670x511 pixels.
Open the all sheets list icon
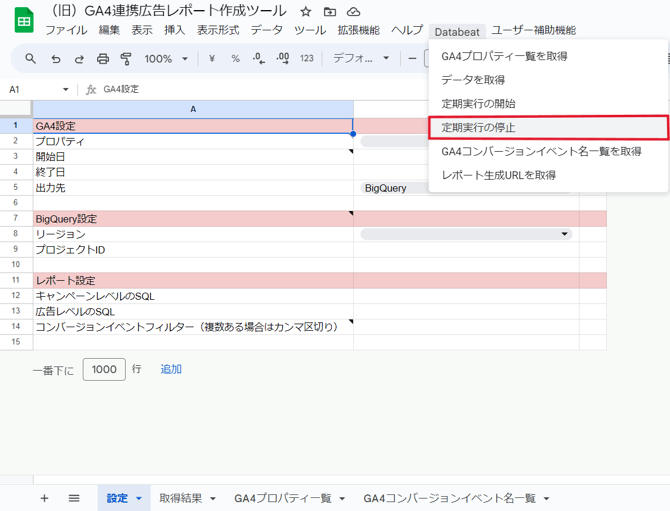click(x=74, y=498)
